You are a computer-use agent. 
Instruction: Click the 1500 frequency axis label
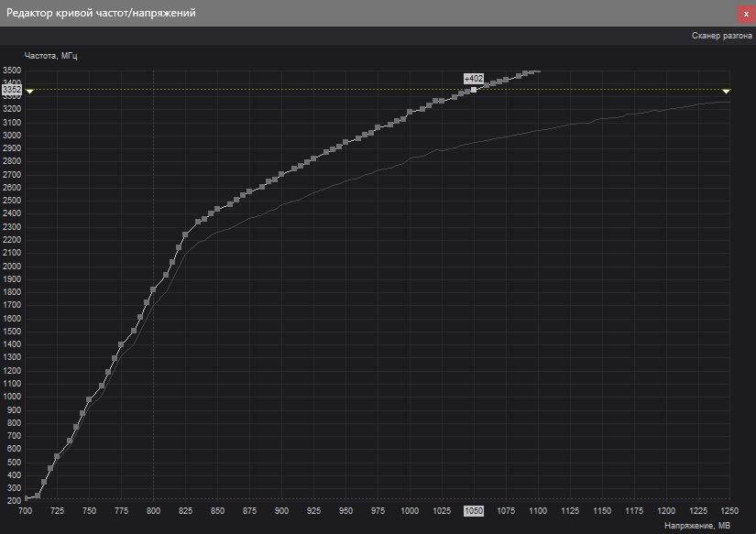pyautogui.click(x=12, y=332)
